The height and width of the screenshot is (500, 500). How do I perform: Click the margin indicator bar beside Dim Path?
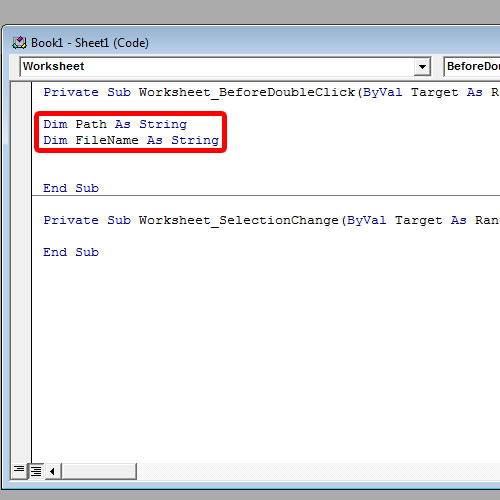21,124
